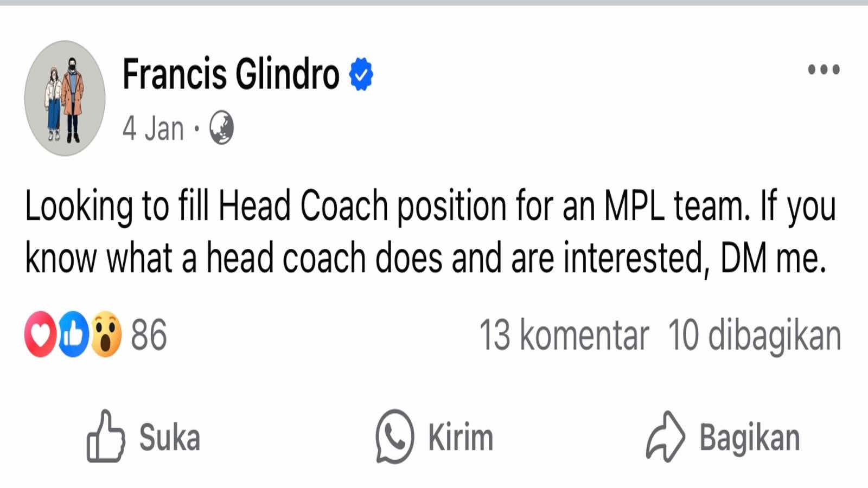Image resolution: width=868 pixels, height=488 pixels.
Task: Click the red heart reaction icon
Action: [40, 335]
